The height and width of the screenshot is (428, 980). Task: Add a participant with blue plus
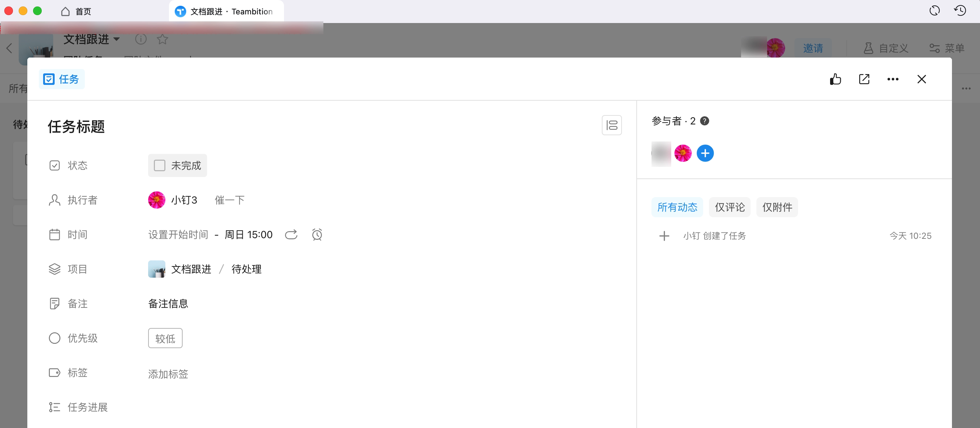(705, 153)
